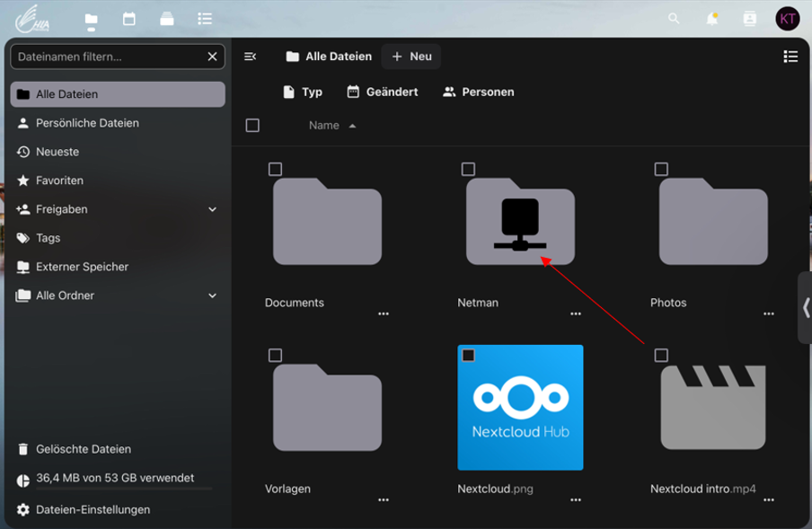The width and height of the screenshot is (812, 529).
Task: Open actions menu for Nextcloud intro.mp4
Action: [x=769, y=500]
